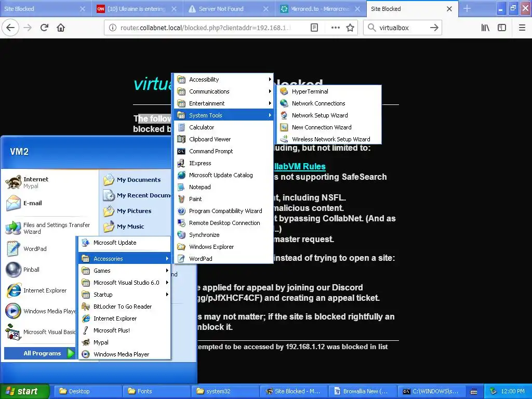Click the browser reload icon
This screenshot has width=532, height=399.
pyautogui.click(x=44, y=28)
